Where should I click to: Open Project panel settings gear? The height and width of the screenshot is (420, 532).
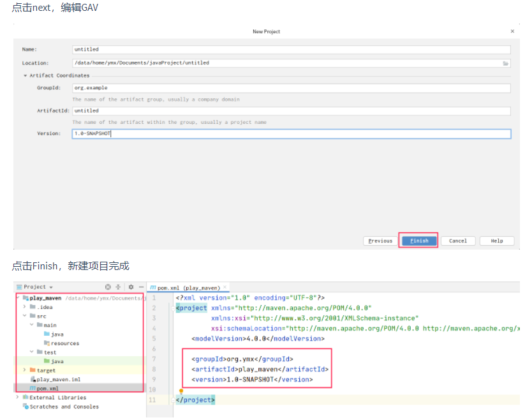coord(131,287)
